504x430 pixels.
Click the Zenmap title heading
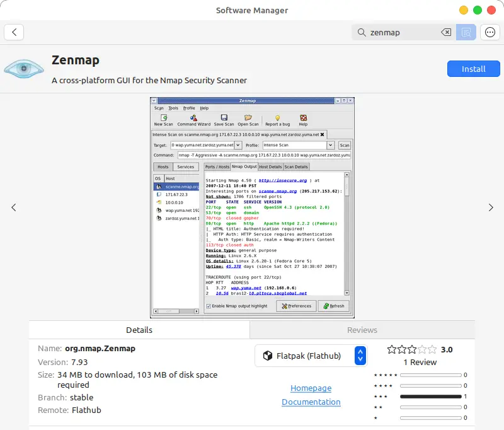76,60
